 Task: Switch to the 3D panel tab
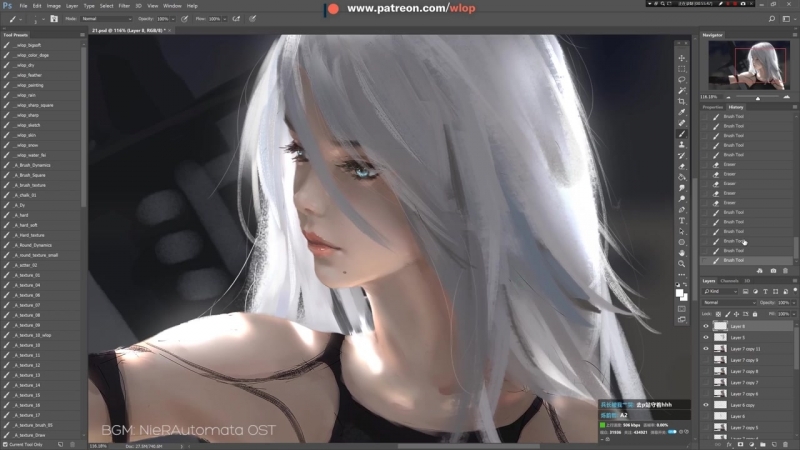point(747,281)
